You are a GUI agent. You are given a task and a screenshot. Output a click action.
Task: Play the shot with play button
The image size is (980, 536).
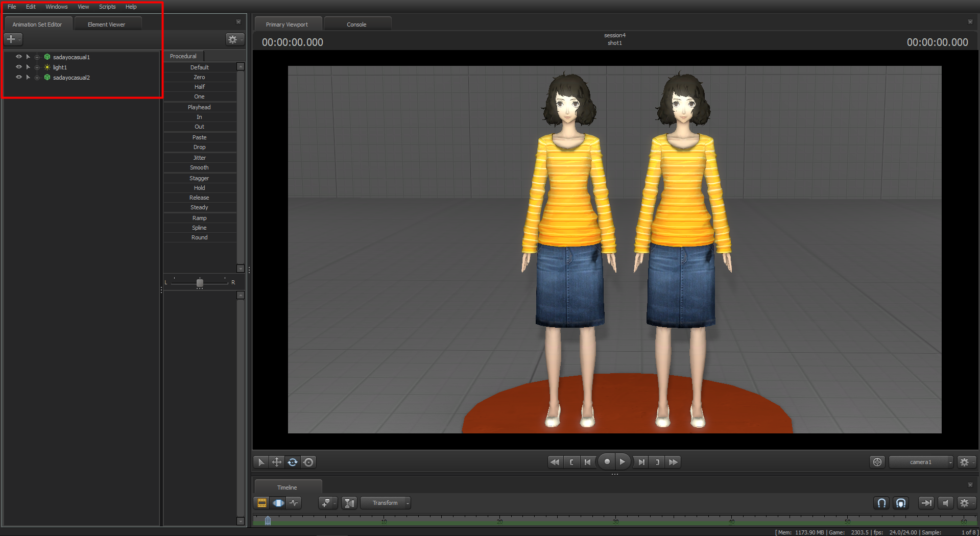623,462
